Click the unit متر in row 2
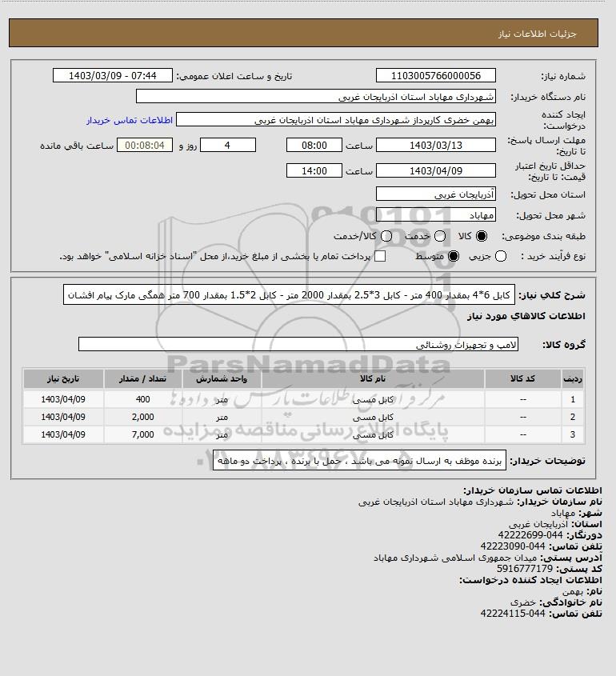 click(222, 418)
